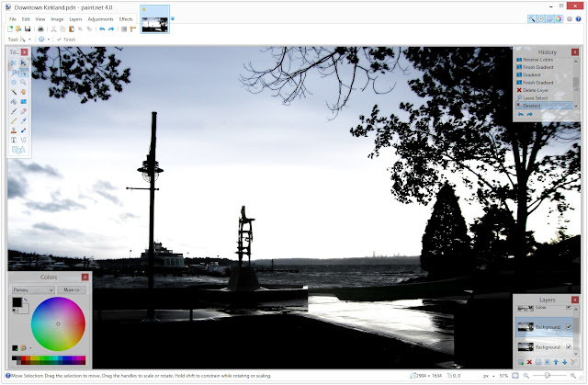Select the Gradient tool in Tools window

23,102
